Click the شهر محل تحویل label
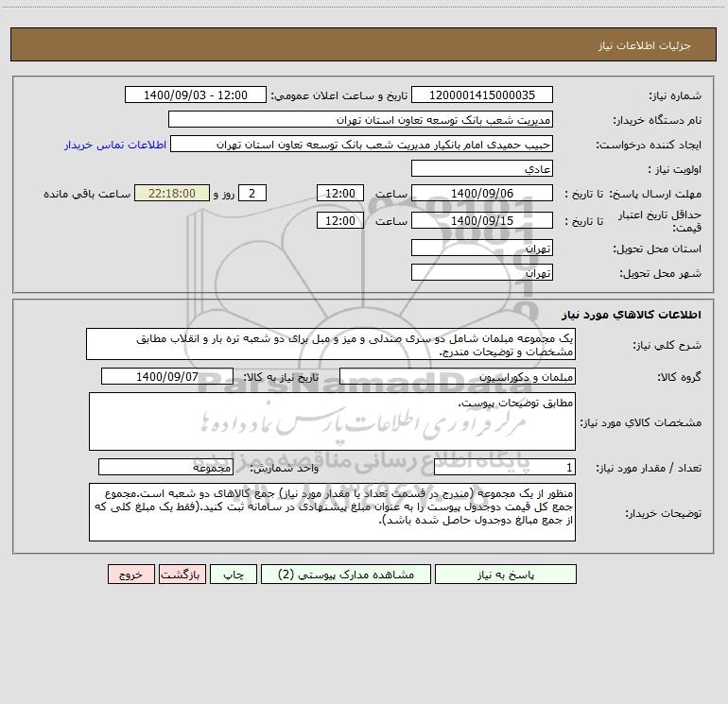 [661, 273]
